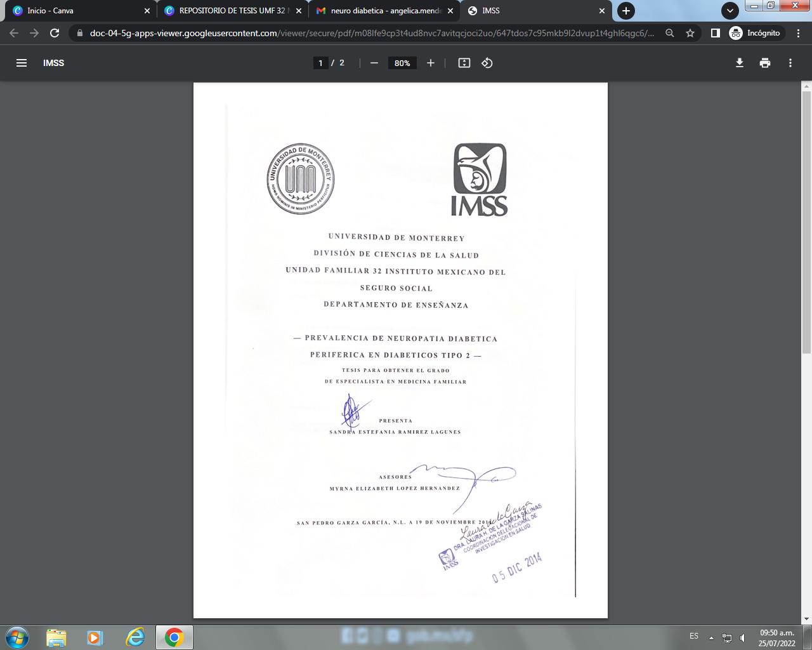Launch Windows Media Player from taskbar
Viewport: 812px width, 650px height.
[95, 637]
